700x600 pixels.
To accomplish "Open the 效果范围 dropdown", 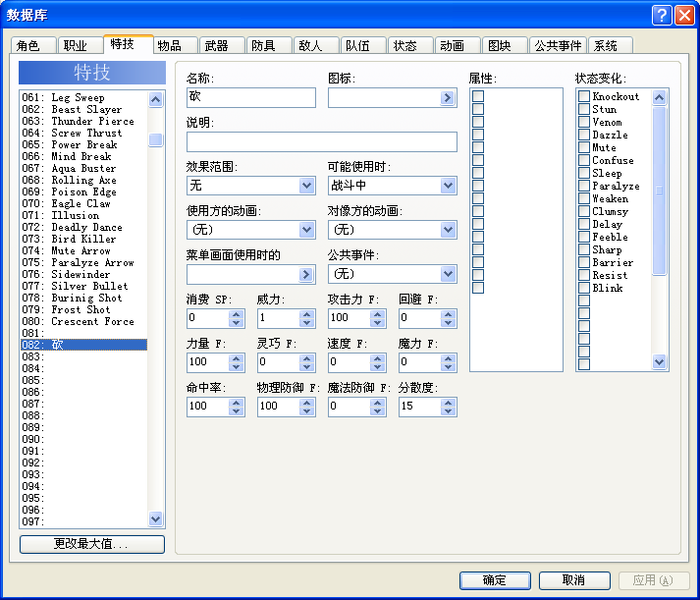I will point(306,186).
